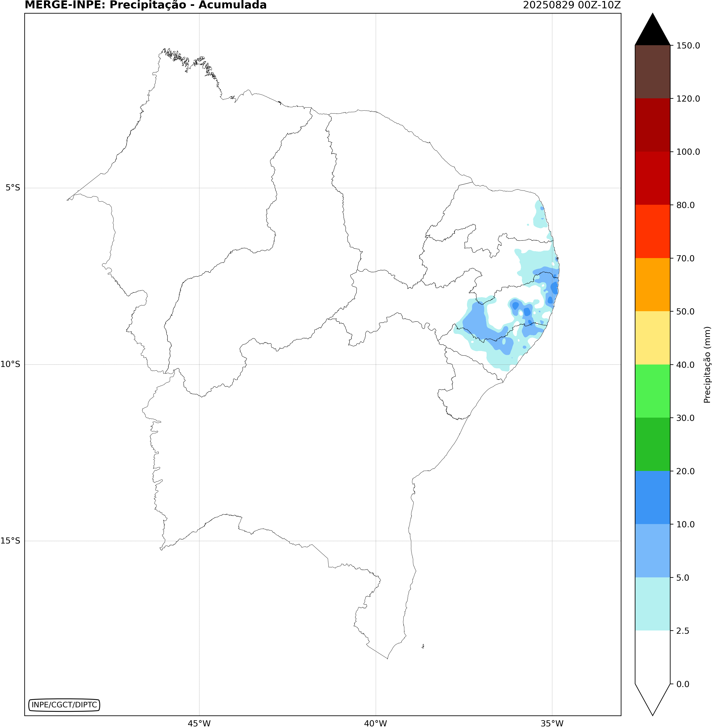
Task: Click the brown 120–150 mm colorbar segment
Action: [x=652, y=72]
